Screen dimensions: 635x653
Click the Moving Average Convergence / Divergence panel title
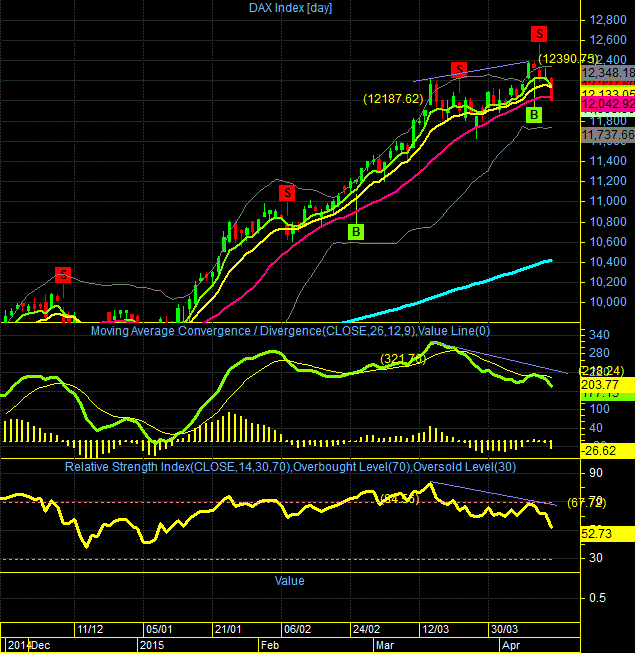coord(290,331)
